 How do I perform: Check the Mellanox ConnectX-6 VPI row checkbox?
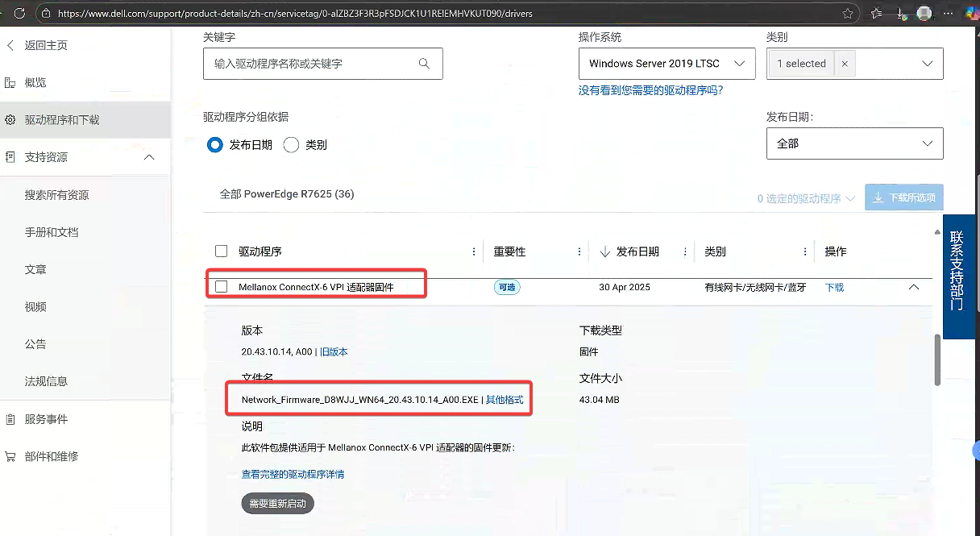click(221, 287)
